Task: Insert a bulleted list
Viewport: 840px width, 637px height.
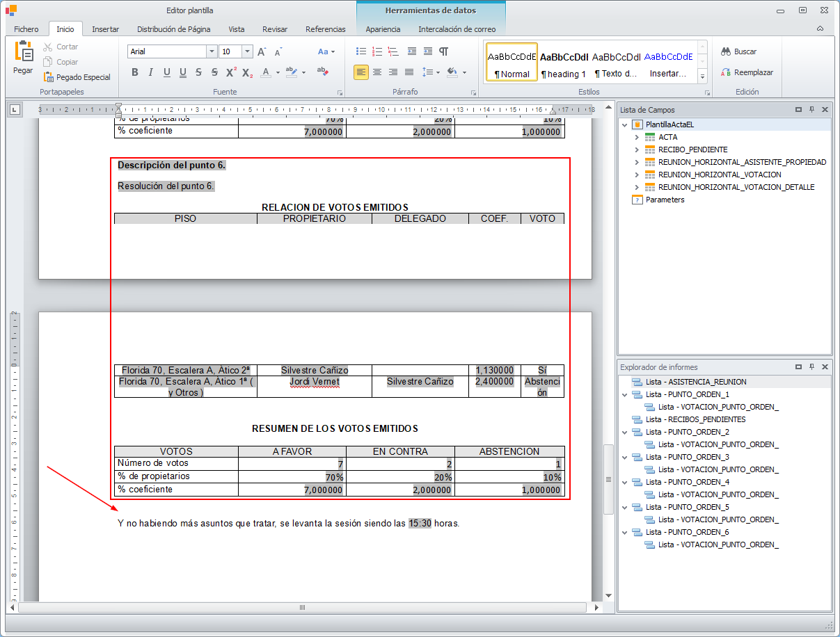Action: tap(360, 51)
